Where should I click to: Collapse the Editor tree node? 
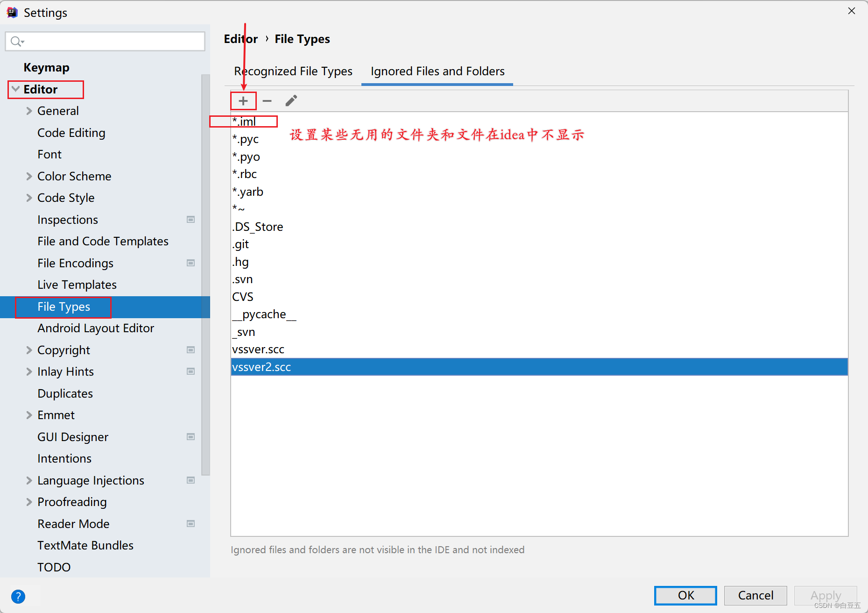[15, 89]
